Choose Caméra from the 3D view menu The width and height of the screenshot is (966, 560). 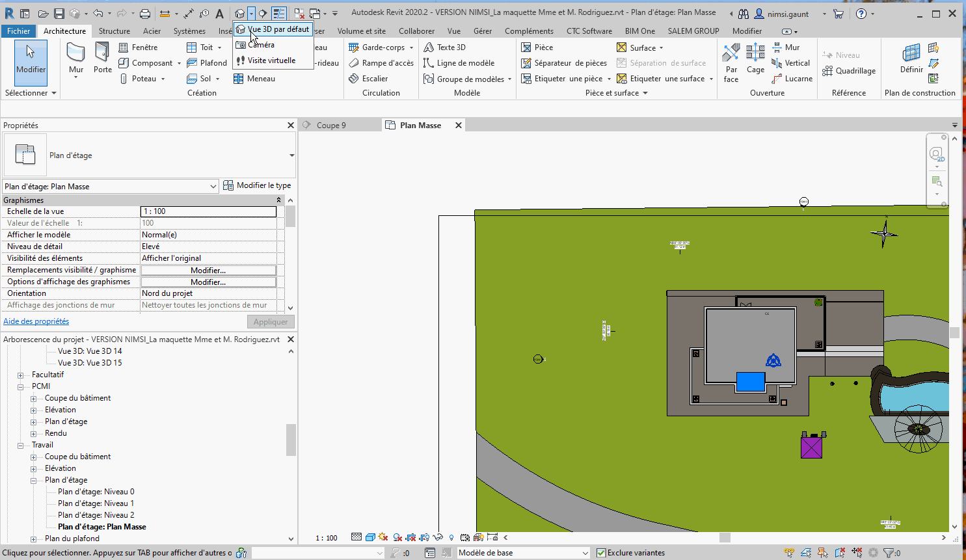261,45
